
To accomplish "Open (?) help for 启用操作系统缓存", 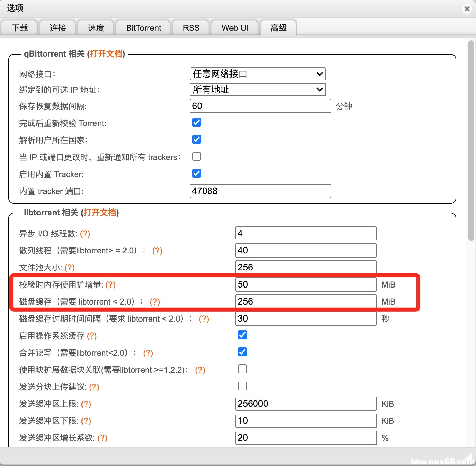I will click(92, 336).
